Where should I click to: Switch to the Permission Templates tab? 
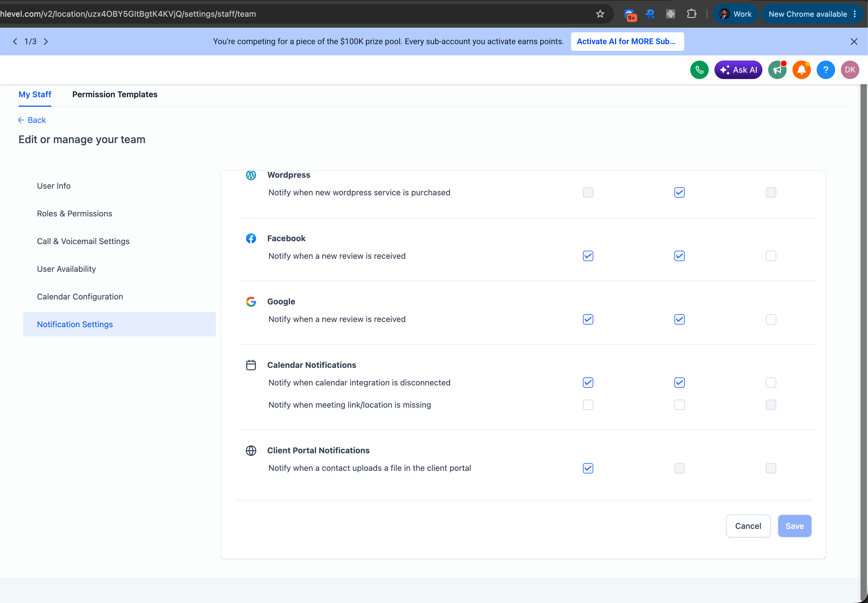(x=115, y=94)
